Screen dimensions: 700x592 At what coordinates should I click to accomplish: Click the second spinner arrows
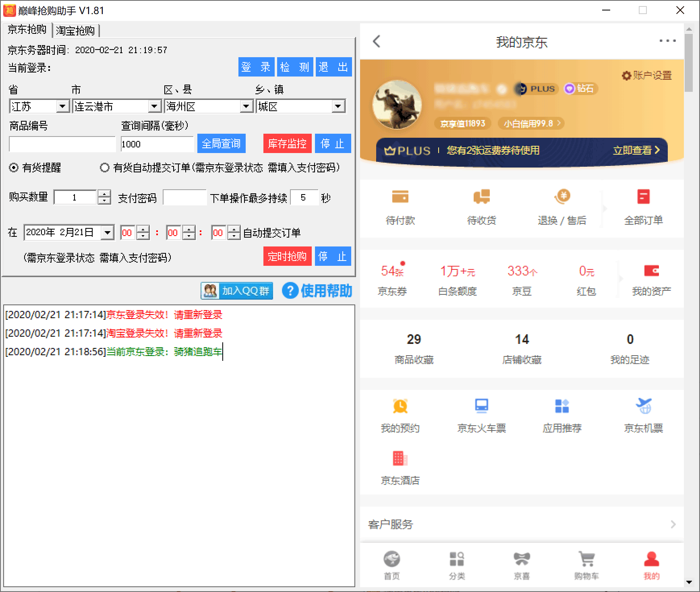point(234,233)
